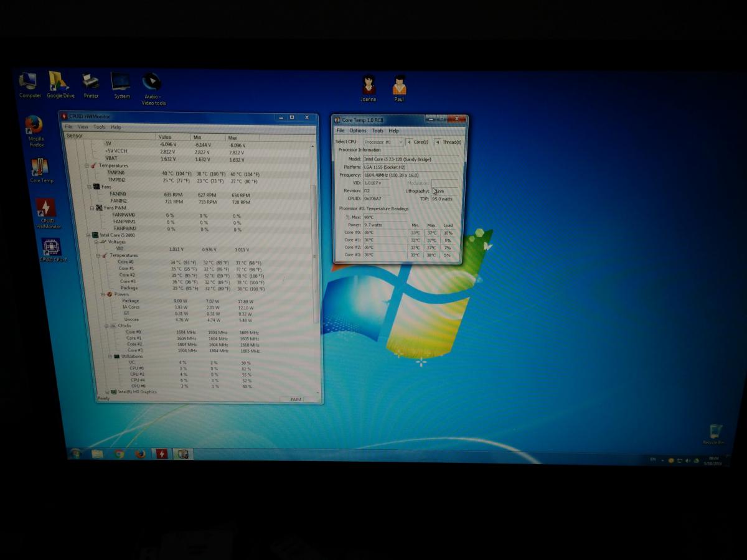Open the File menu in Core Temp
Screen dimensions: 747x560
[x=341, y=131]
